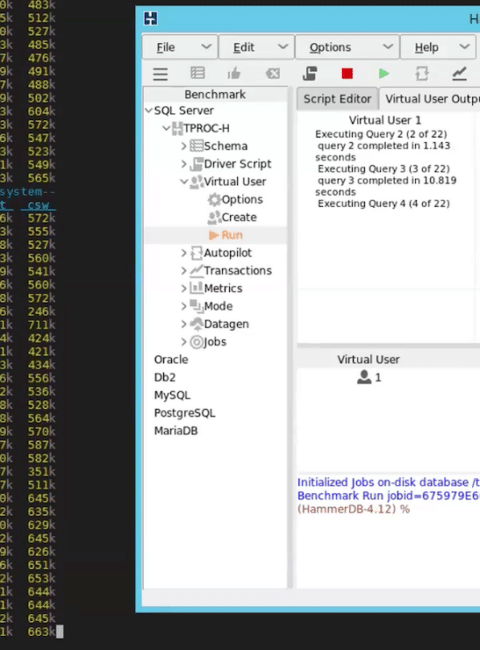This screenshot has width=480, height=650.
Task: Expand the Mode tree node
Action: click(x=184, y=306)
